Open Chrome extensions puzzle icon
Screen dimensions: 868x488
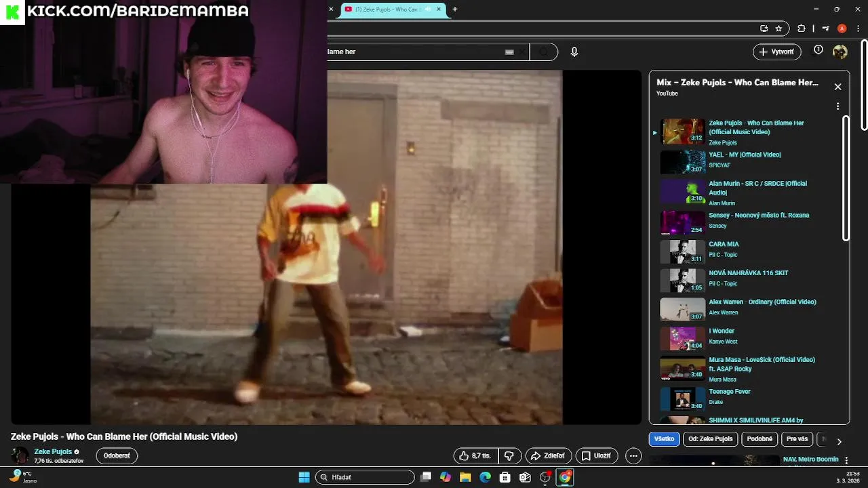802,28
